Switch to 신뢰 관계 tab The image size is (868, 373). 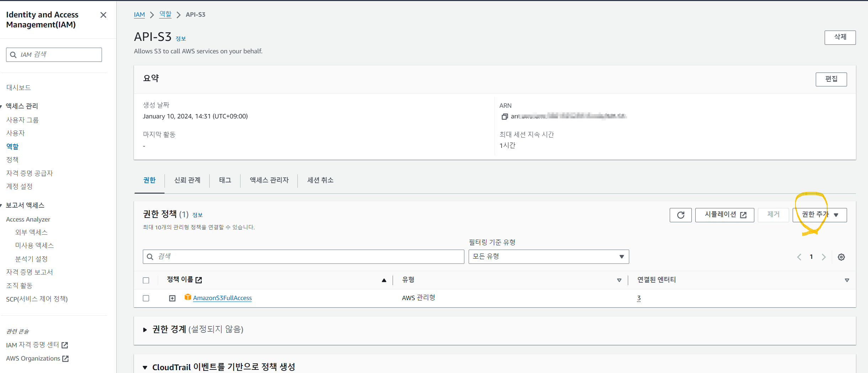(187, 180)
